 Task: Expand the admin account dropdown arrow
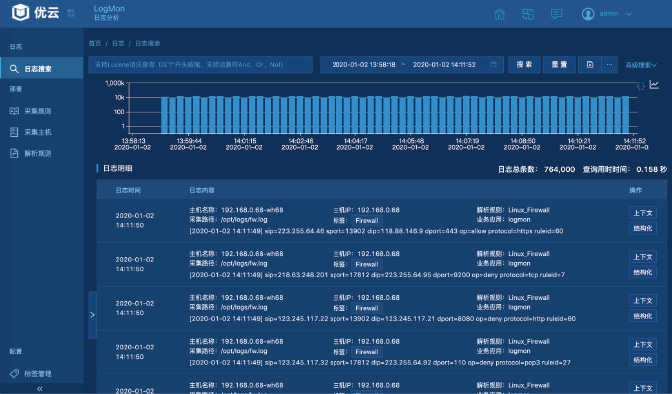[629, 14]
